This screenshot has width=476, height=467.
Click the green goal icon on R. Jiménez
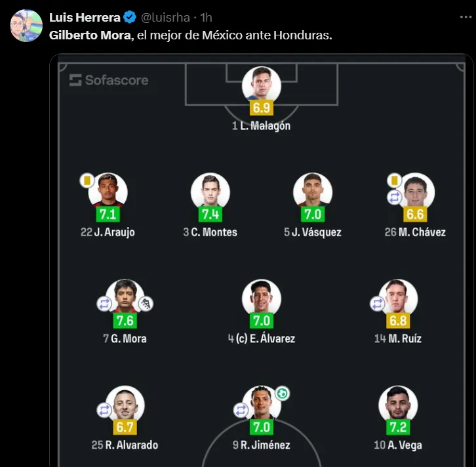point(282,394)
